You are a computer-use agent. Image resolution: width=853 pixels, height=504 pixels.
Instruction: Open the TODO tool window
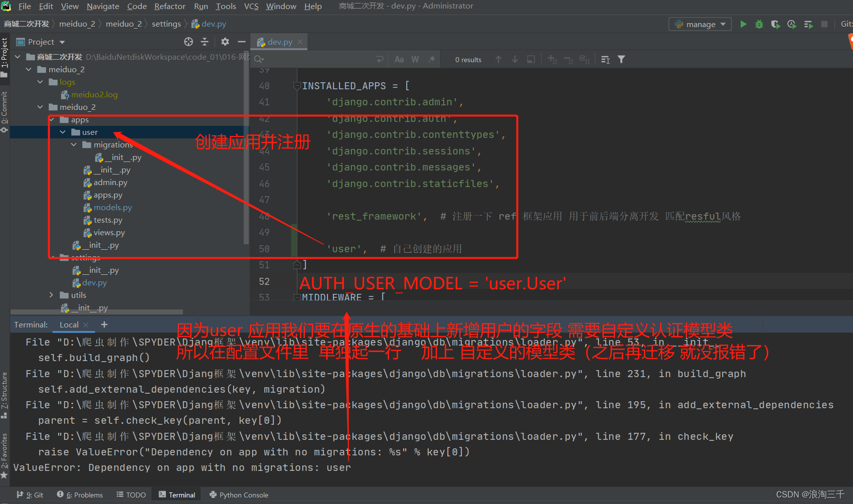click(x=131, y=494)
